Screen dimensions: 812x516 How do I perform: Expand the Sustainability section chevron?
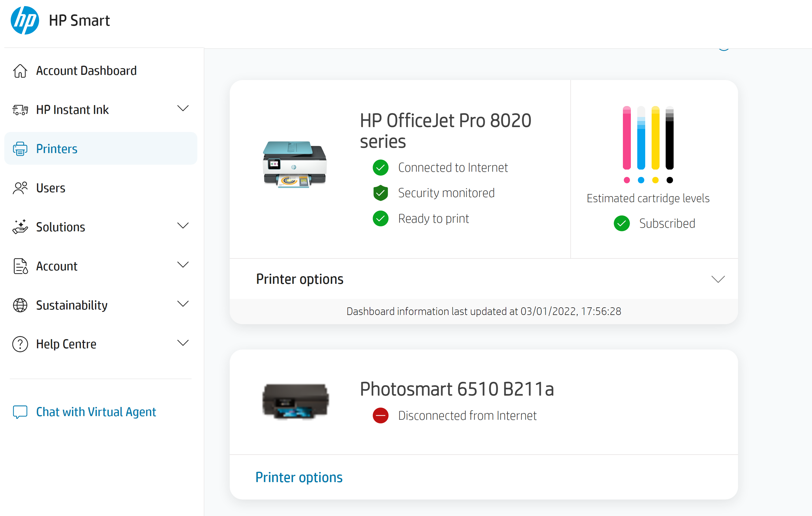(183, 304)
